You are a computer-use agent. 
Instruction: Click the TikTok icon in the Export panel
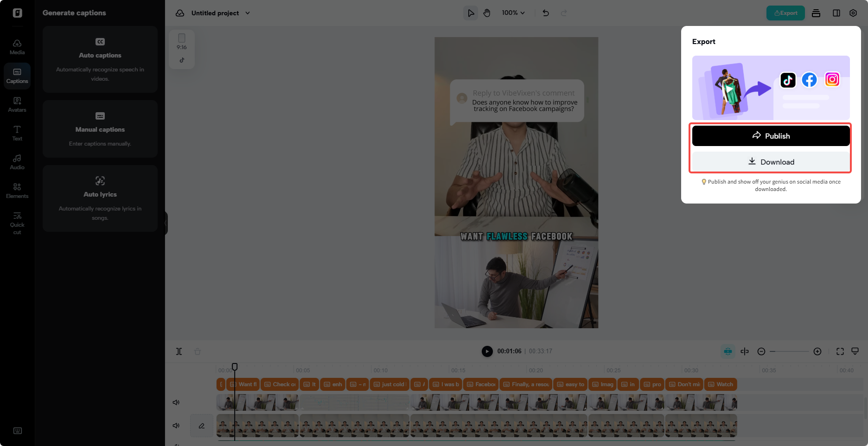tap(788, 80)
